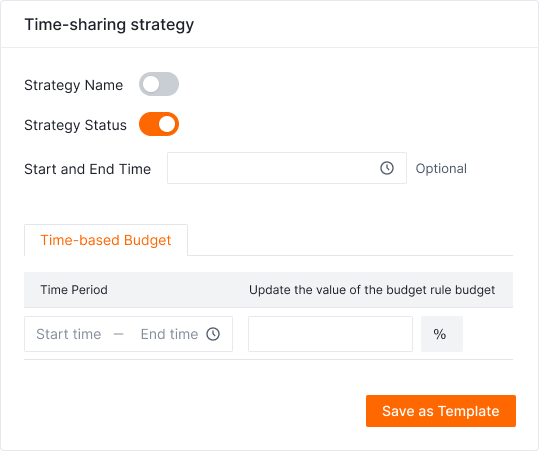Enable the Strategy Name toggle switch

(159, 84)
